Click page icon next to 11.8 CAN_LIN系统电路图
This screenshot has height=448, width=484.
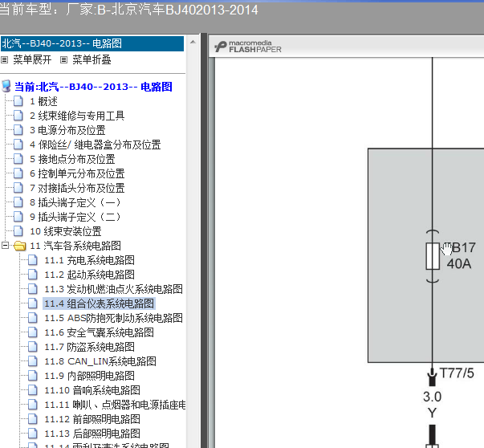33,361
